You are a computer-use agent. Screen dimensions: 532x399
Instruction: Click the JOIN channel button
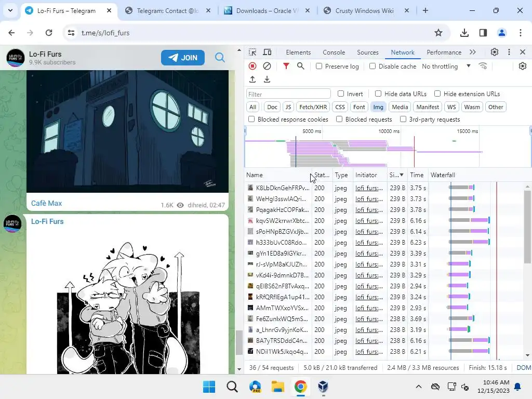pos(183,58)
